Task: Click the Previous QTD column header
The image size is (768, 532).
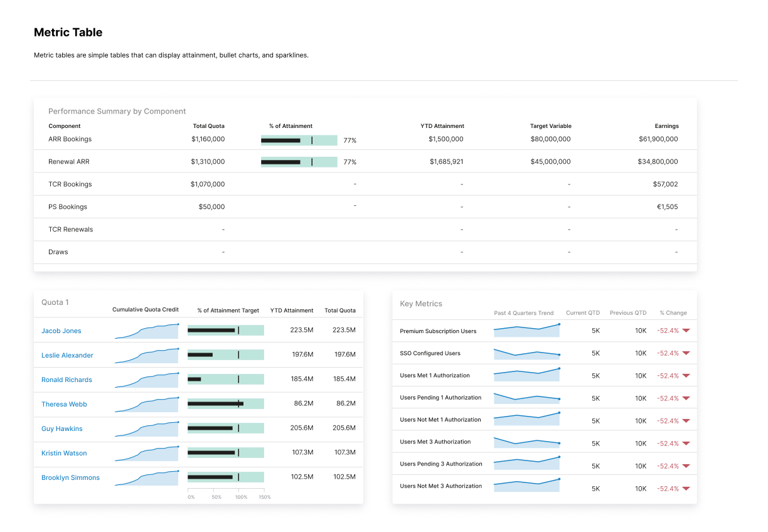Action: click(628, 313)
